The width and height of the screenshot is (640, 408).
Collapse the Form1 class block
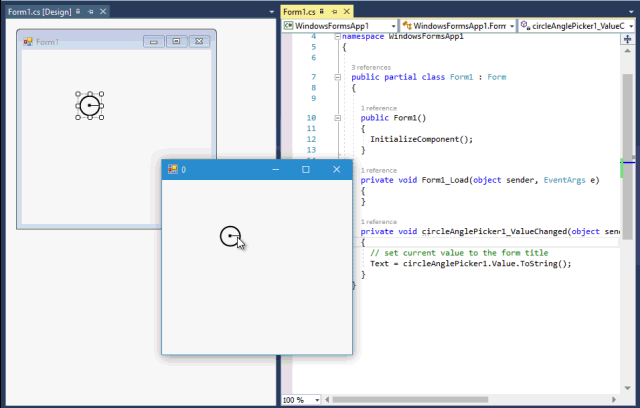pos(338,77)
